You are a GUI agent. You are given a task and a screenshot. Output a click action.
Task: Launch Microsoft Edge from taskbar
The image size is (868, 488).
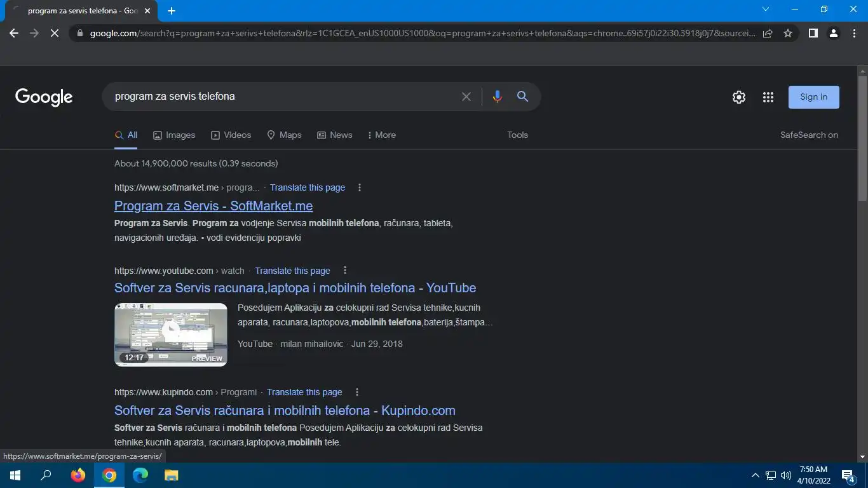pyautogui.click(x=140, y=475)
